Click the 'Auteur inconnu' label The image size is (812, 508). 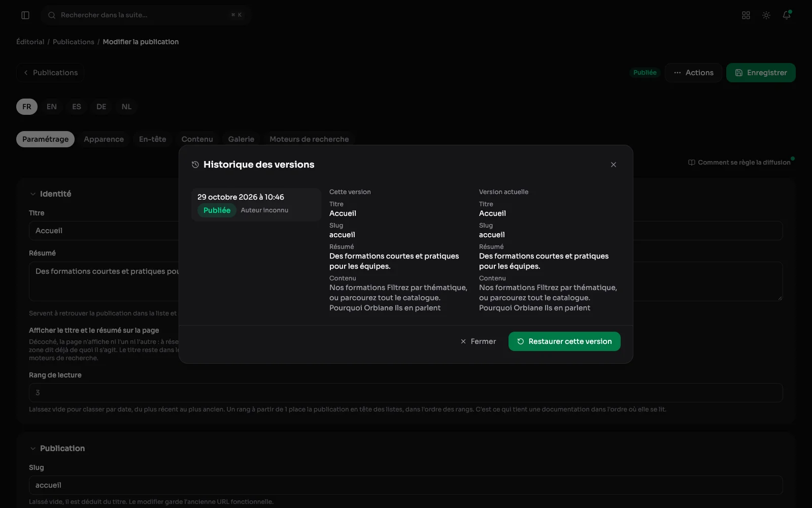pos(264,210)
